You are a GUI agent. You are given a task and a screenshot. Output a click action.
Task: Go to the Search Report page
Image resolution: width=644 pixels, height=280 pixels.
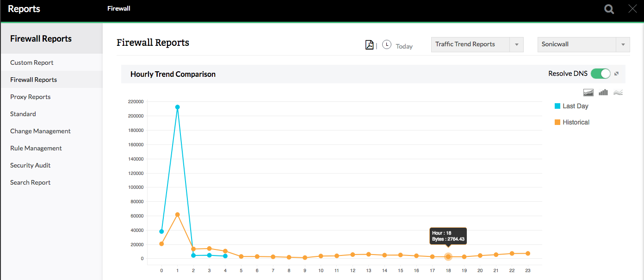tap(30, 182)
